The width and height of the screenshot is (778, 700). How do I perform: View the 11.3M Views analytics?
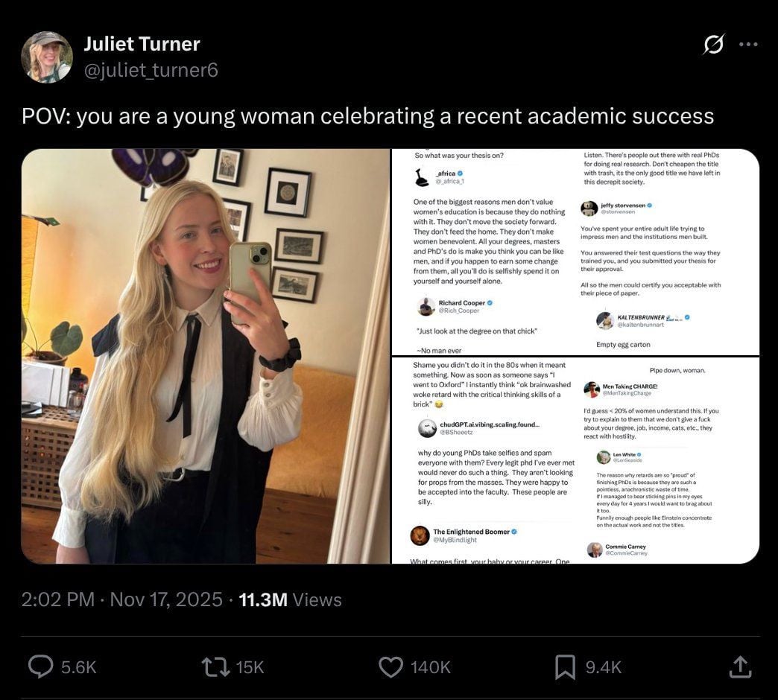coord(290,599)
